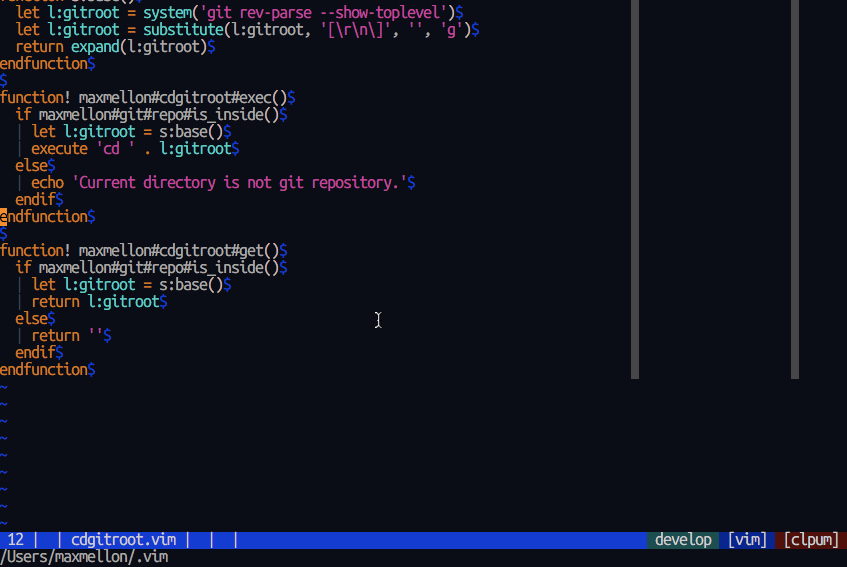Click 'else' keyword in exec function
Screen dimensions: 847x567
(x=31, y=166)
